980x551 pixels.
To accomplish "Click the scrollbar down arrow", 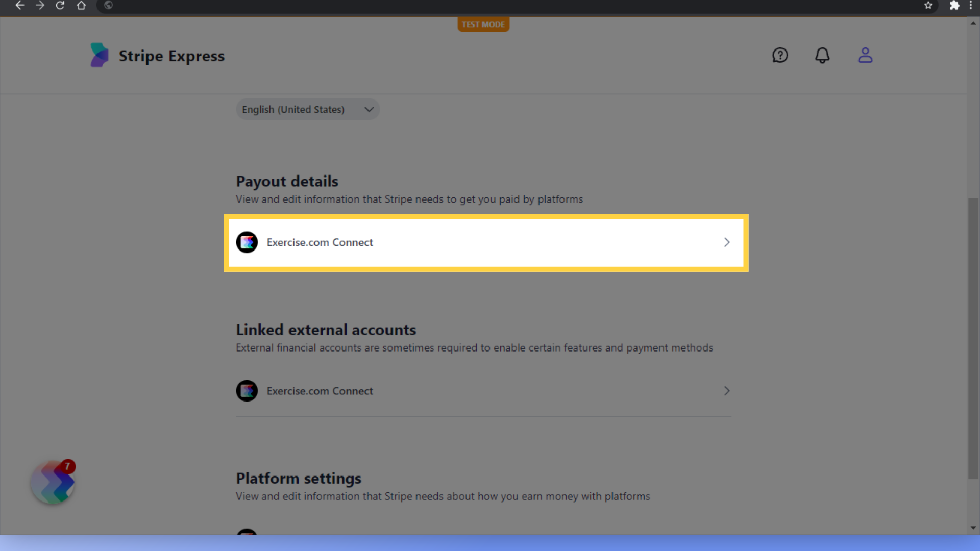I will tap(973, 528).
